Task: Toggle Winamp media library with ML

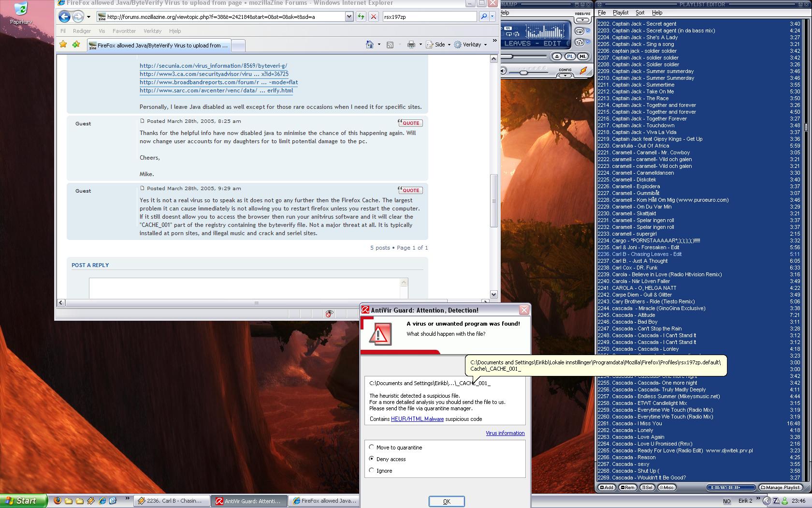Action: coord(582,57)
